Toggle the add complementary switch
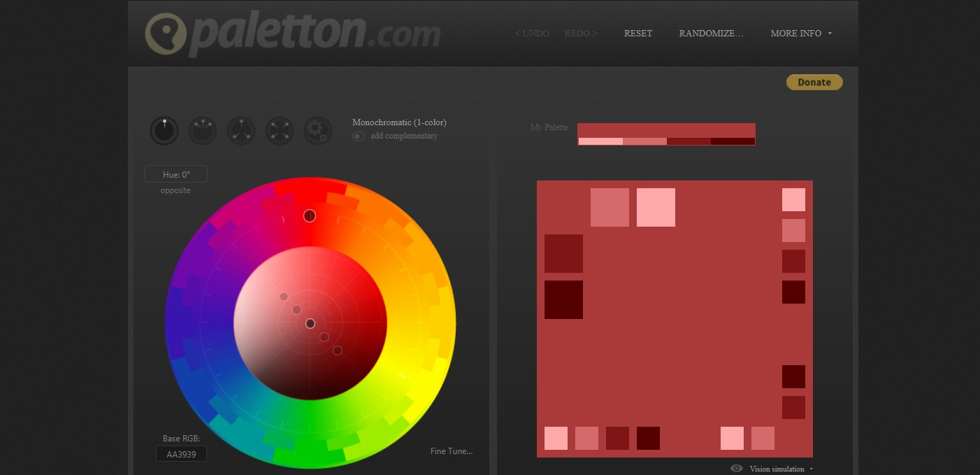The width and height of the screenshot is (980, 475). (359, 136)
